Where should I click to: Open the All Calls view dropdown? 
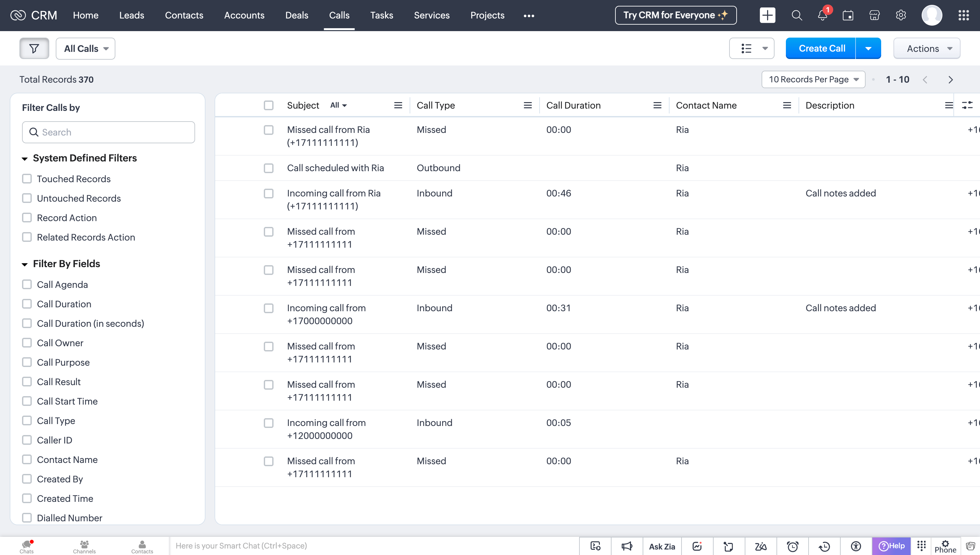pos(86,48)
